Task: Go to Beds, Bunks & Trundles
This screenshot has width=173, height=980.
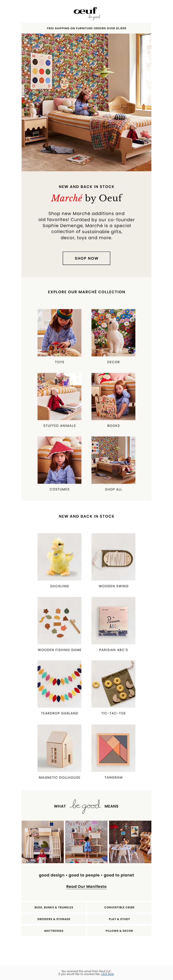Action: [x=54, y=907]
